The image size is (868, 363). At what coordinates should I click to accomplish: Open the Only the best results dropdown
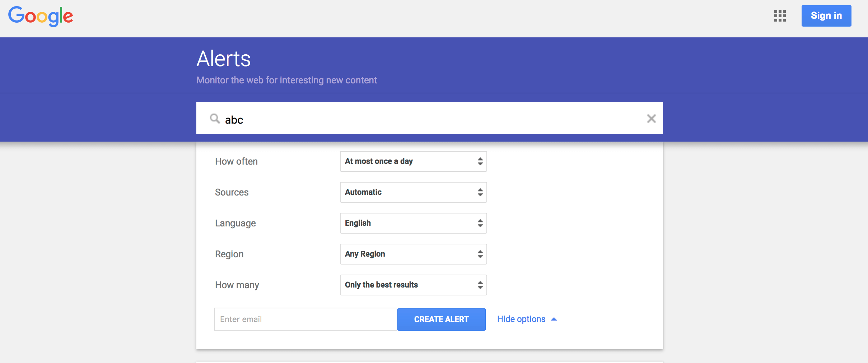413,285
